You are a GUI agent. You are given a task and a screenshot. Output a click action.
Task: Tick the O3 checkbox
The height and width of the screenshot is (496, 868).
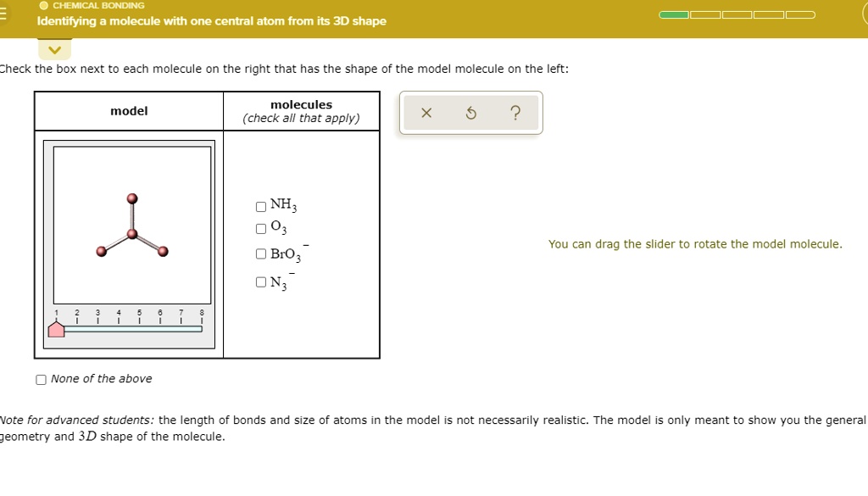coord(260,228)
